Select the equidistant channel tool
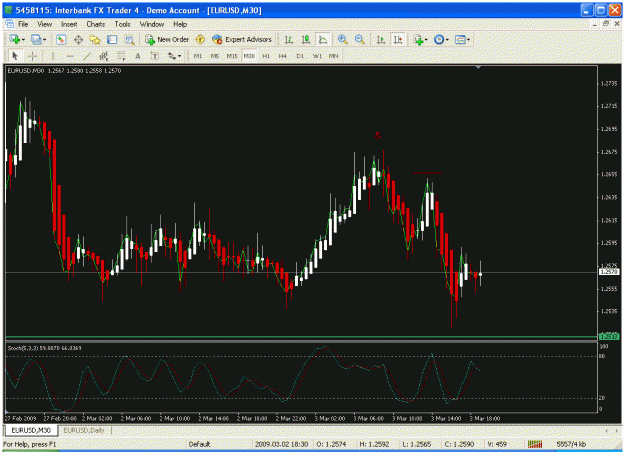This screenshot has height=452, width=625. point(104,56)
